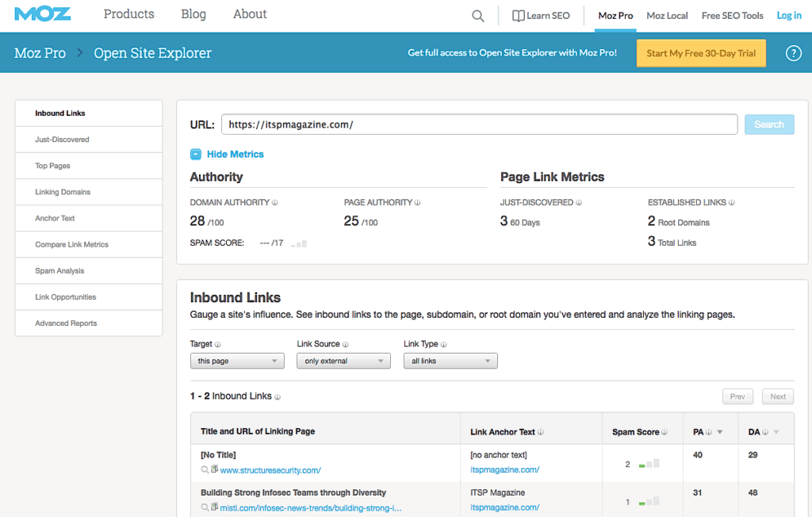Click the Learn SEO book icon

(518, 16)
